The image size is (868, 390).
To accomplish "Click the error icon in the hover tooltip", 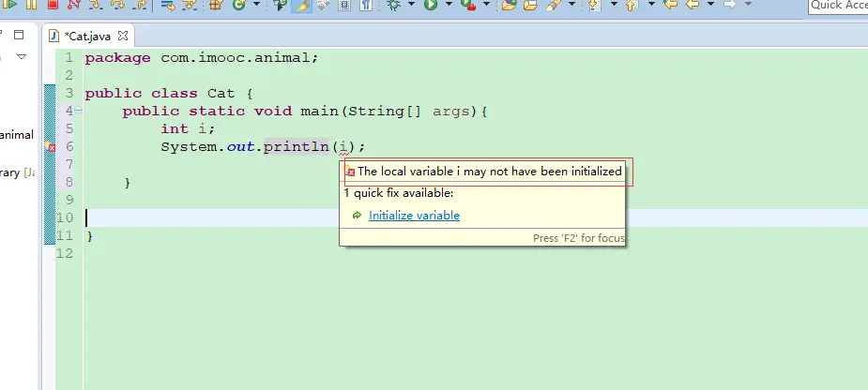I will (349, 171).
